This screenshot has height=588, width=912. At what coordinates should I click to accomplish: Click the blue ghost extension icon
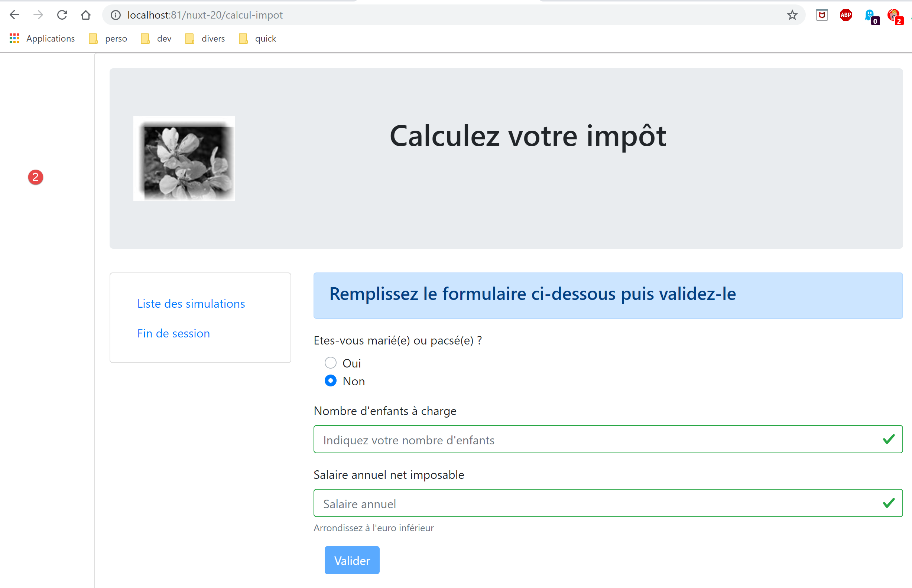tap(869, 15)
